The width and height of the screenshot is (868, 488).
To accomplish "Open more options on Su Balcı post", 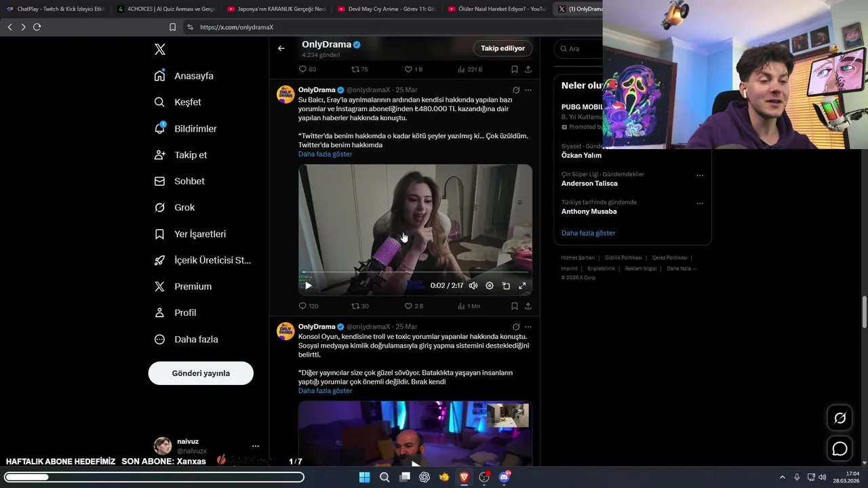I will click(x=528, y=90).
